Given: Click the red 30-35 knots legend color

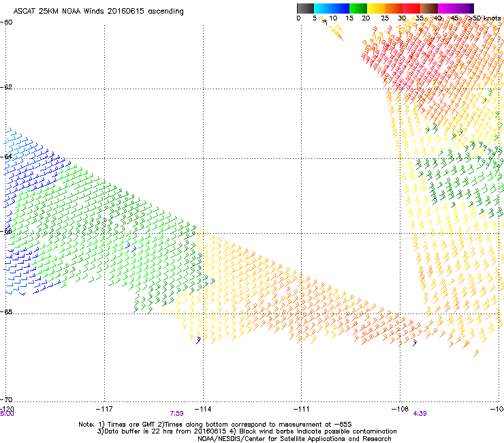Looking at the screenshot, I should (x=411, y=8).
